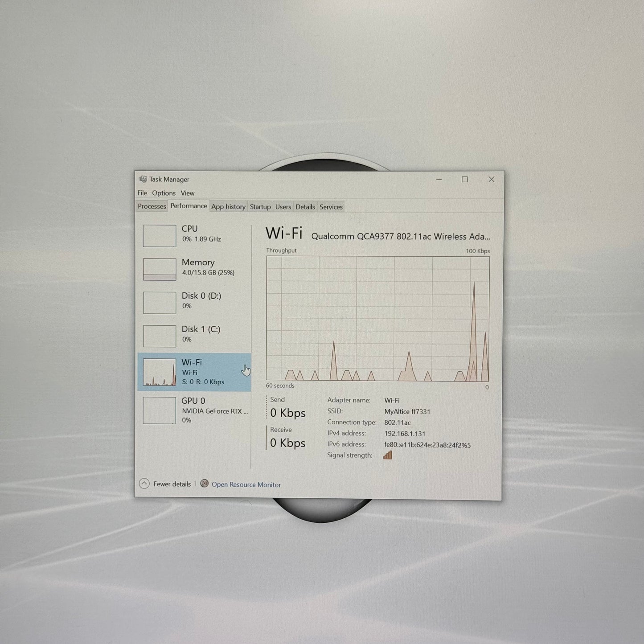Click the Wi-Fi throughput graph area
The height and width of the screenshot is (644, 644).
[378, 319]
